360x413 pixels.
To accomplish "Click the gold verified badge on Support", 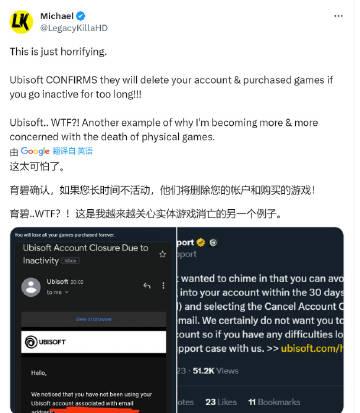I will tap(201, 242).
